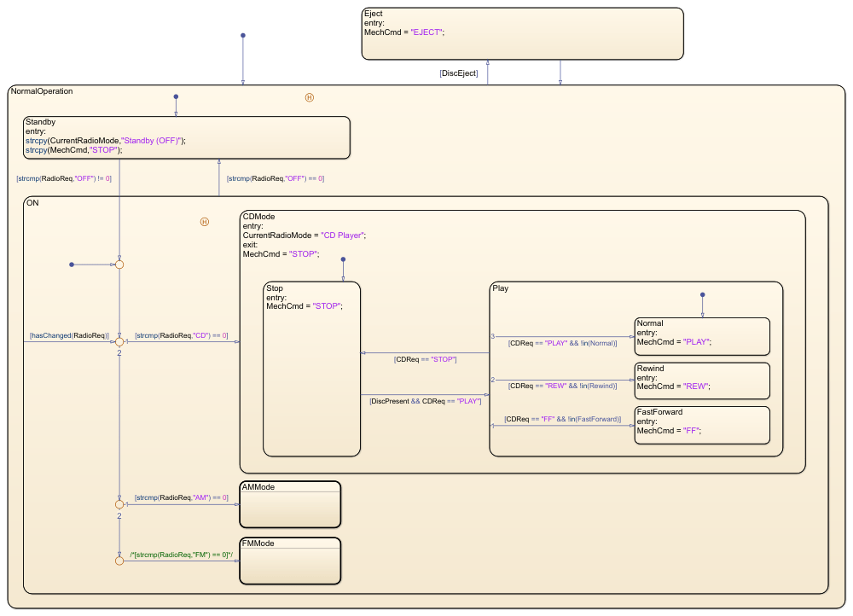Select the [DiscEject] transition label
Screen dimensions: 853x616
pos(458,73)
